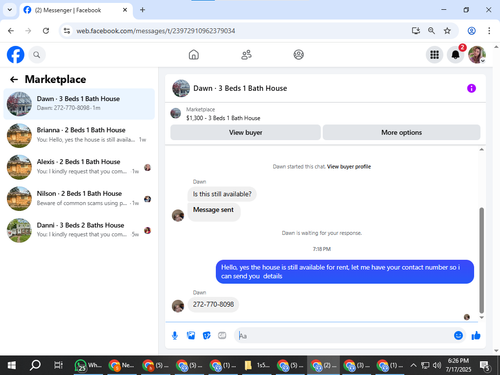
Task: Click the More options button
Action: tap(401, 133)
